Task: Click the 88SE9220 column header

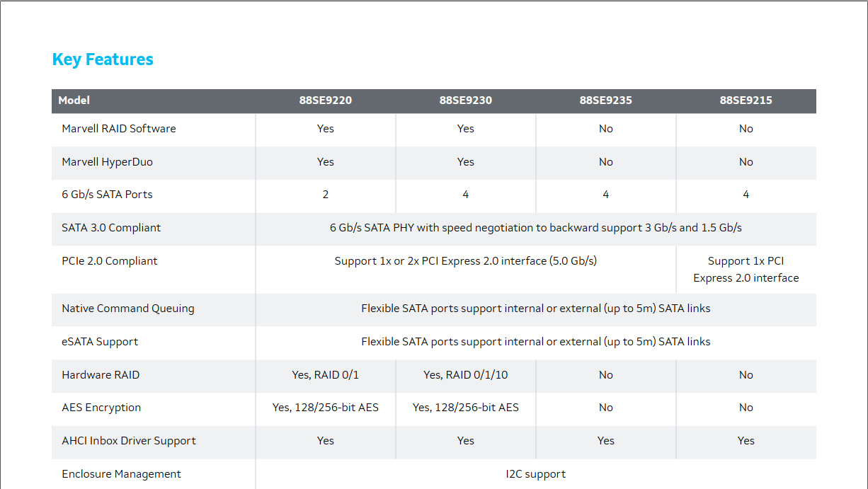Action: [325, 100]
